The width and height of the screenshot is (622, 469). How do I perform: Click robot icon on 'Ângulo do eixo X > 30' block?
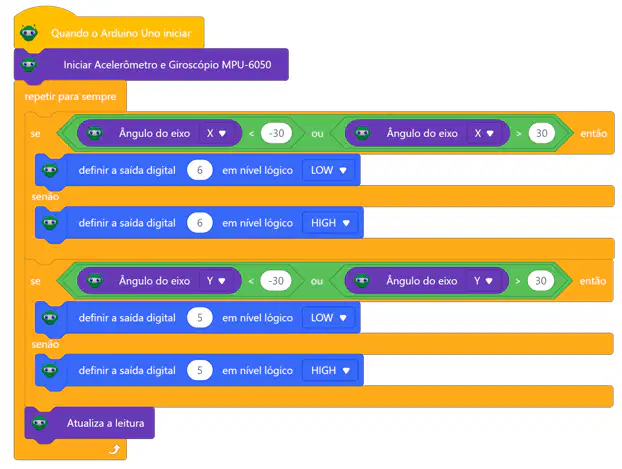363,133
